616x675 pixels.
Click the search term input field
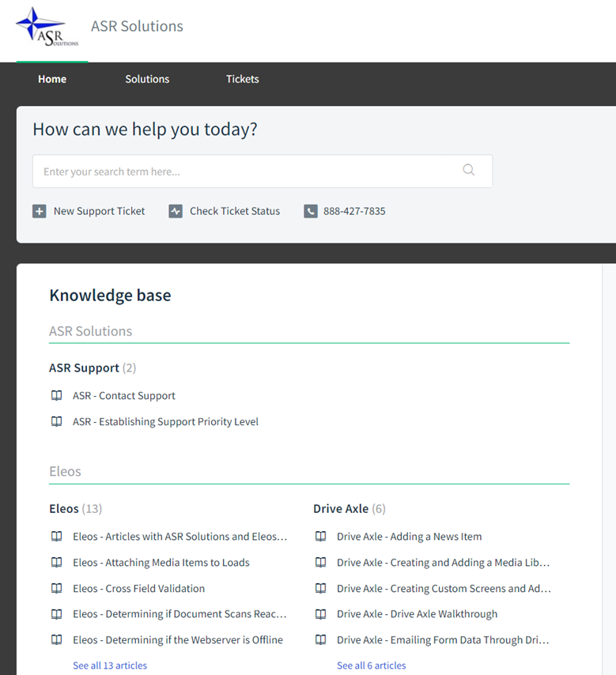[x=263, y=172]
